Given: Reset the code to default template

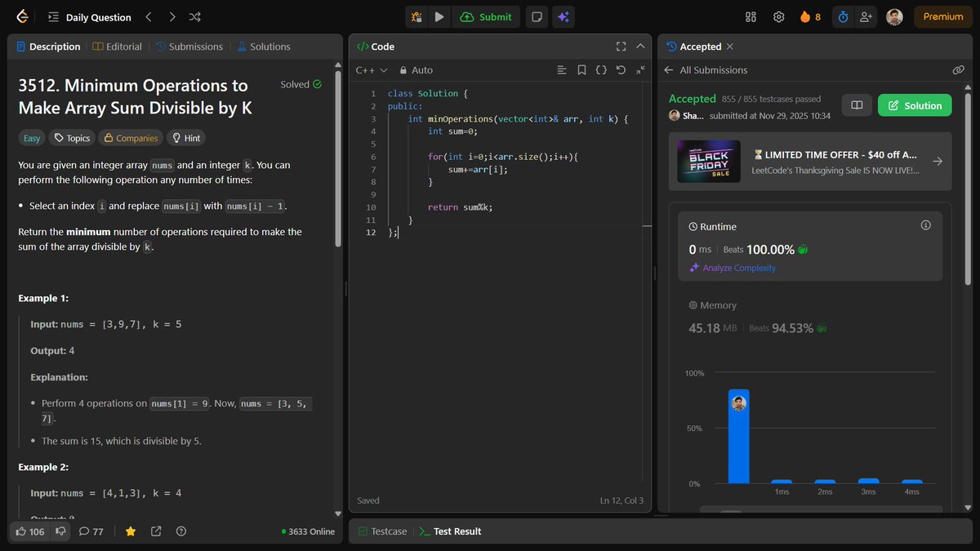Looking at the screenshot, I should pos(621,70).
